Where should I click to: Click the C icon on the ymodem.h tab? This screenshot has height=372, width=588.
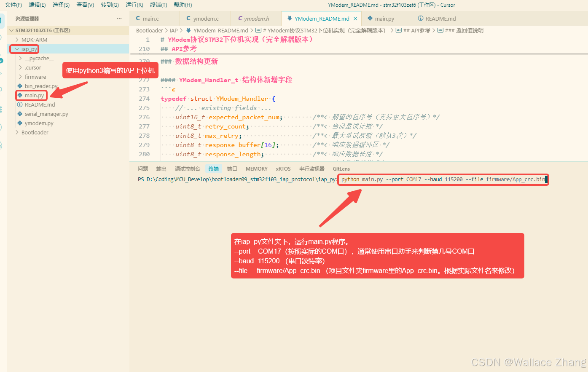click(239, 18)
